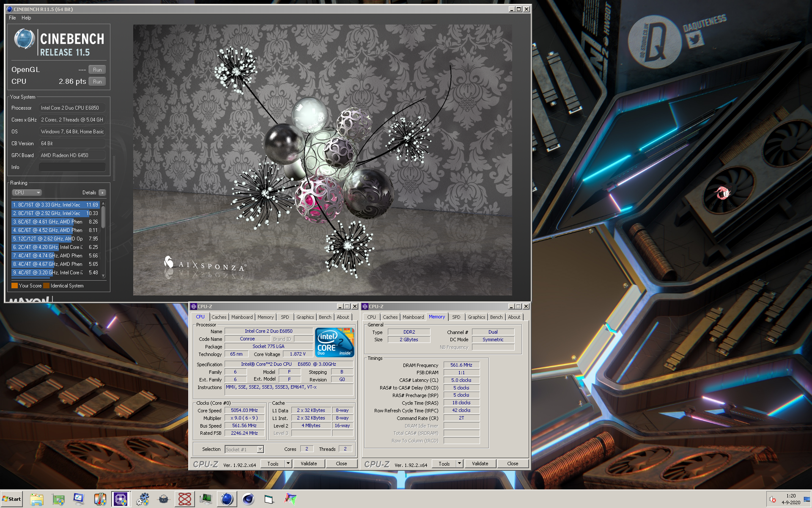Open Memory tab in left CPU-Z window
Screen dimensions: 812x508
coord(266,317)
